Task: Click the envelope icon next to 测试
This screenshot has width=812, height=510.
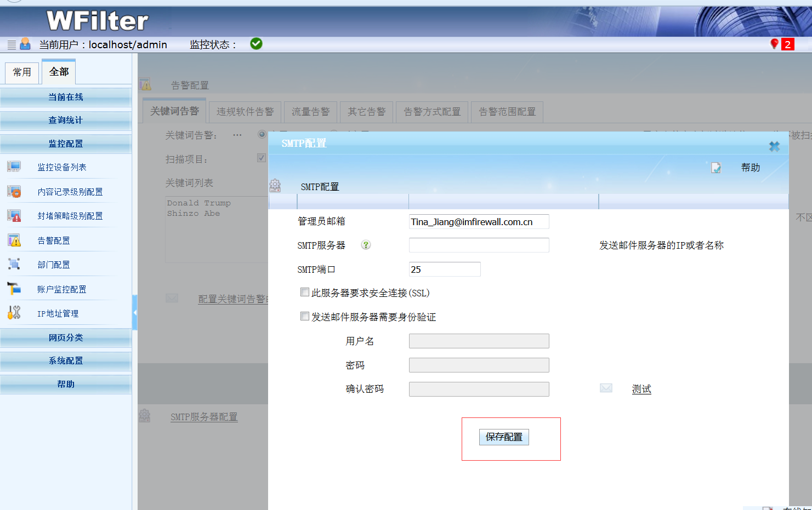Action: pyautogui.click(x=606, y=388)
